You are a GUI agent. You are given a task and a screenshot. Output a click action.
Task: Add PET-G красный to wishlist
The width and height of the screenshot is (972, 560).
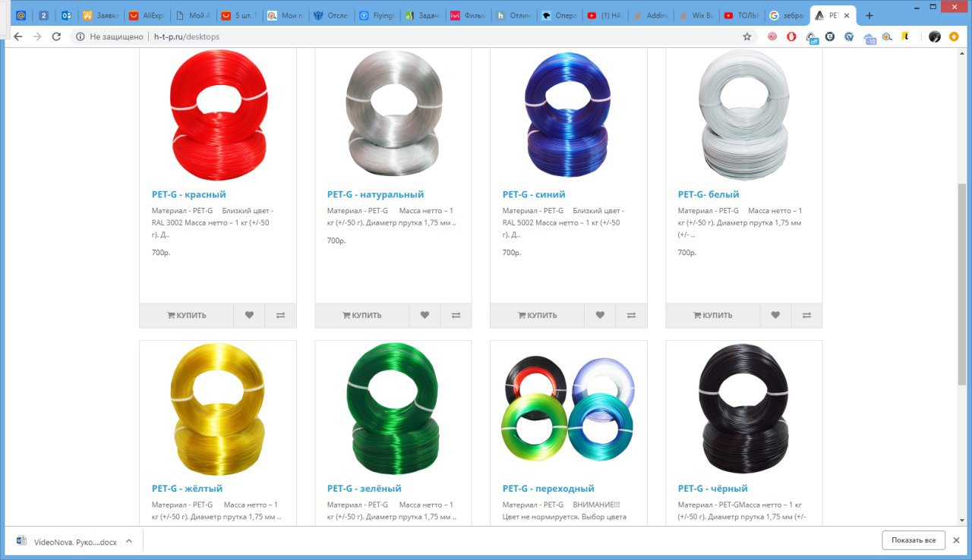[x=249, y=316]
